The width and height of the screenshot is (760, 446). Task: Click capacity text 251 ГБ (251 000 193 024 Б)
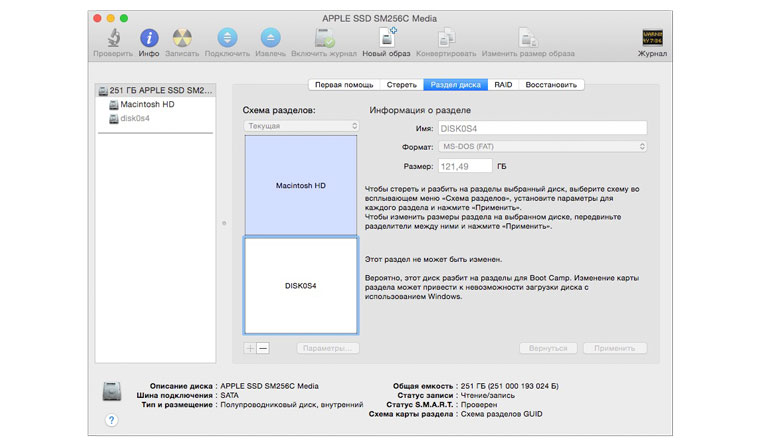(509, 386)
